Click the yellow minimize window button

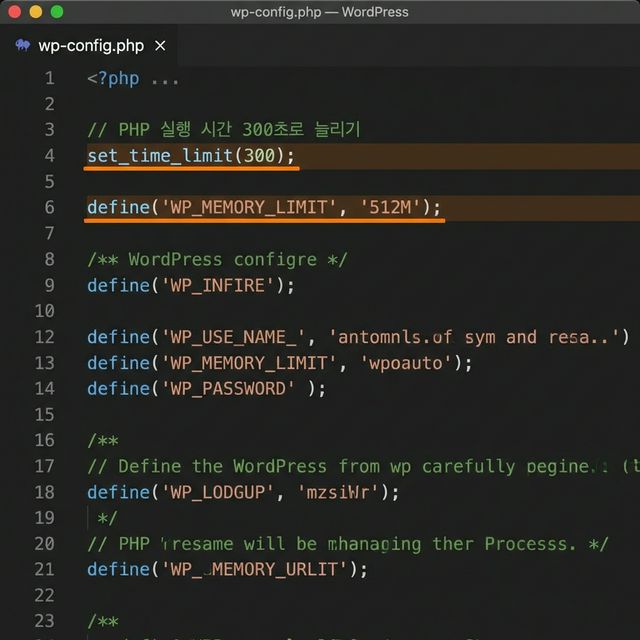coord(36,12)
